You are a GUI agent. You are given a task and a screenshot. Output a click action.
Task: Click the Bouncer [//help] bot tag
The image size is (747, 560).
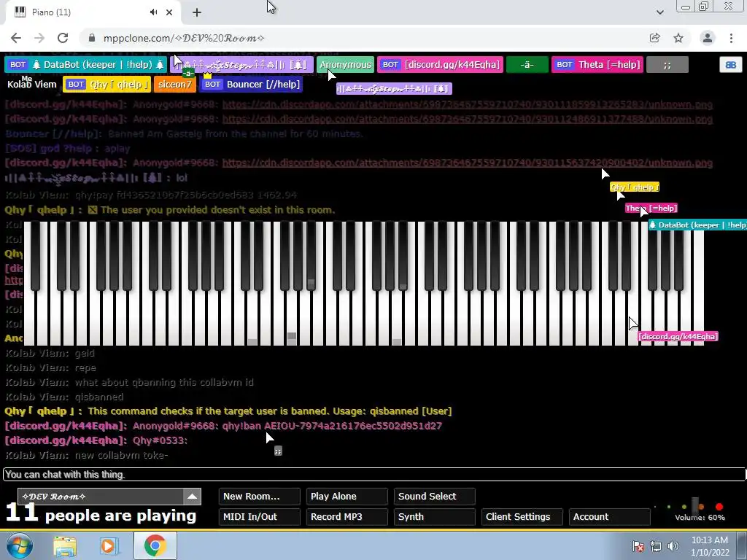pos(251,85)
